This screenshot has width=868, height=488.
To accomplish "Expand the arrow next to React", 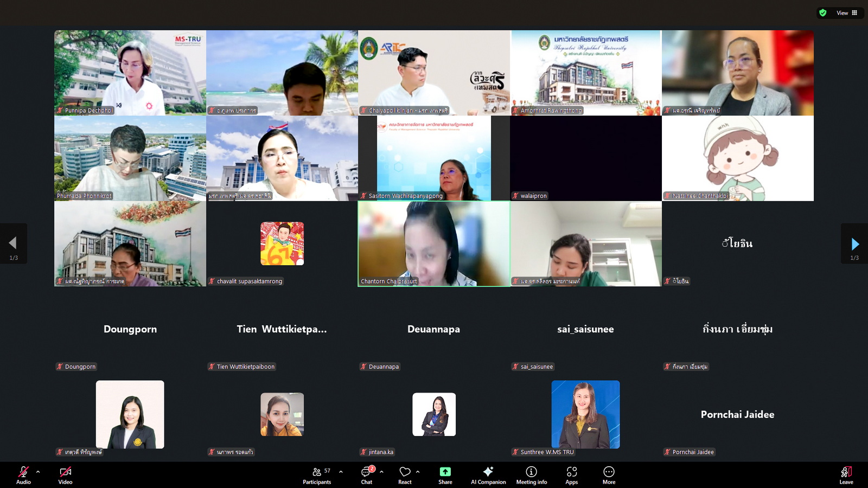I will 418,472.
